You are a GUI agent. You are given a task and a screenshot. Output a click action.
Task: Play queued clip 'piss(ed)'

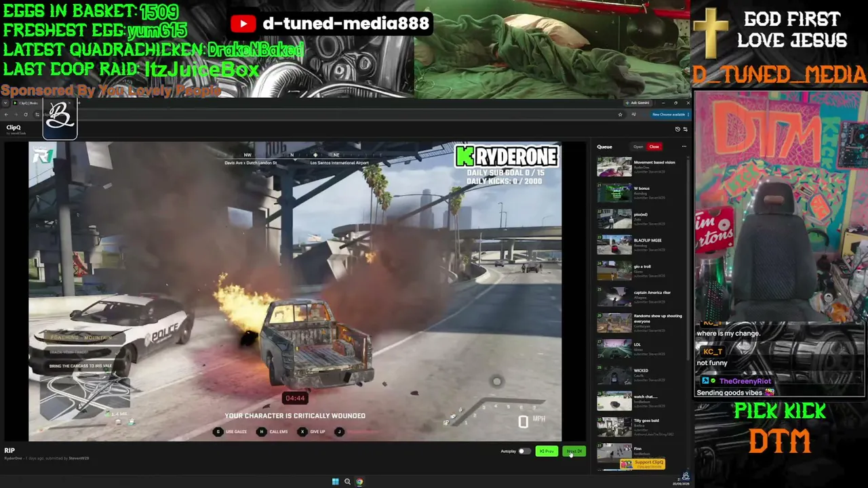click(642, 218)
